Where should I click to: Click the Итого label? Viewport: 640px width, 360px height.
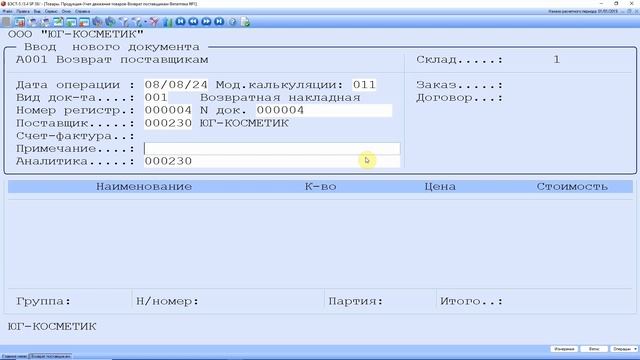pos(471,301)
